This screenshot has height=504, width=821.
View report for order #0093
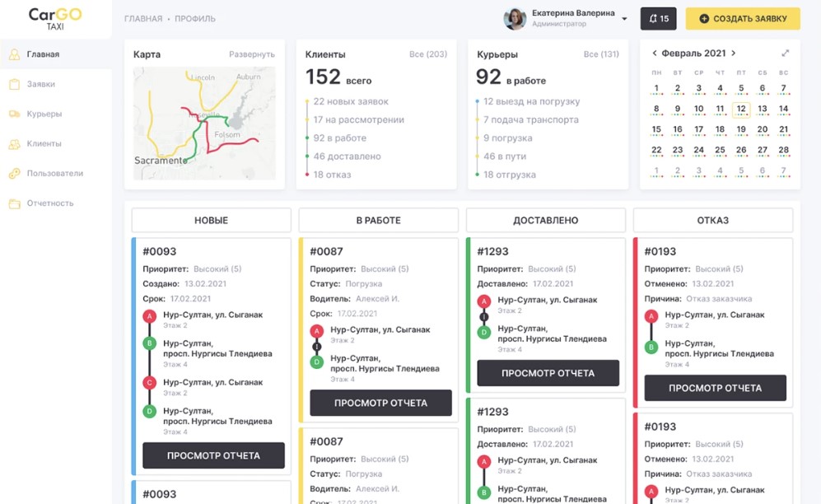coord(213,456)
